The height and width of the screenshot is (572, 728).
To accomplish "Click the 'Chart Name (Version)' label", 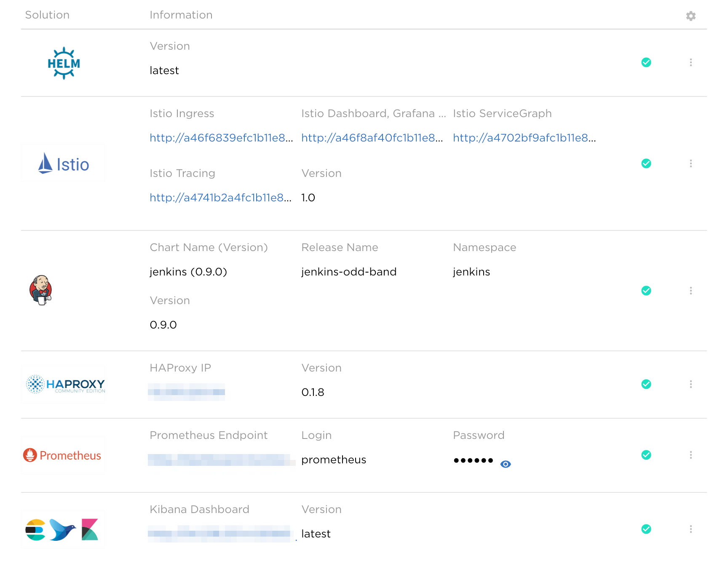I will 209,247.
